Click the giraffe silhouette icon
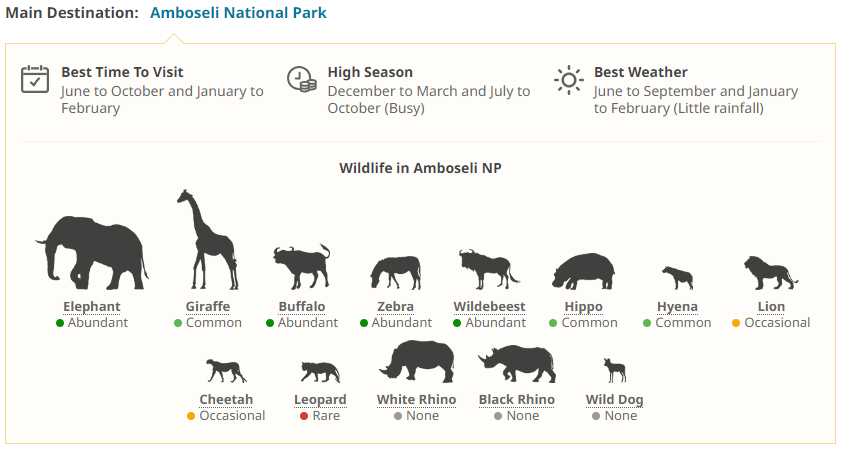This screenshot has height=452, width=842. pyautogui.click(x=207, y=243)
